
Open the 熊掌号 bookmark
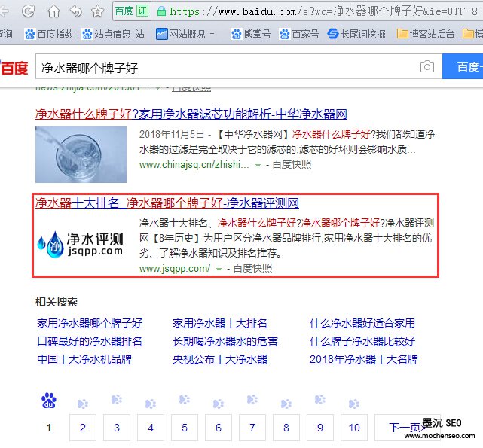click(250, 34)
